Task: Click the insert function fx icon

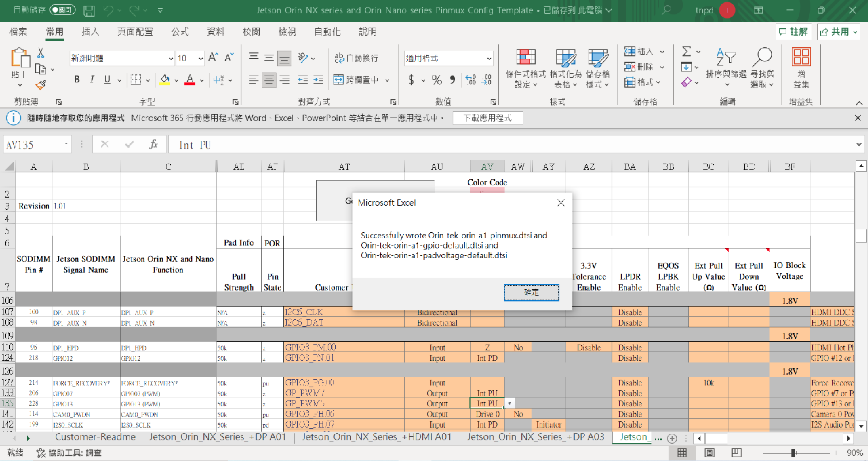Action: click(x=153, y=145)
